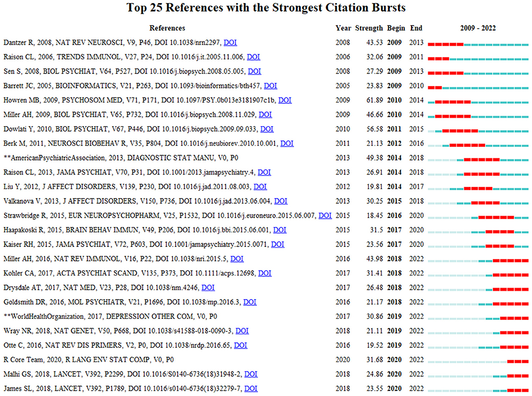Open the DOI link for Miller AH, 2009
The image size is (532, 396).
click(265, 115)
